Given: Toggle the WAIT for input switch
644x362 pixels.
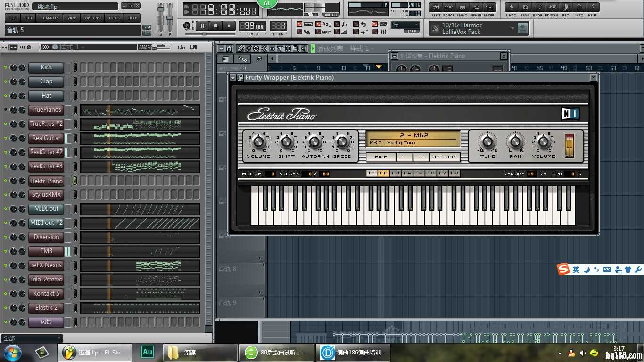Looking at the screenshot, I should 318,32.
